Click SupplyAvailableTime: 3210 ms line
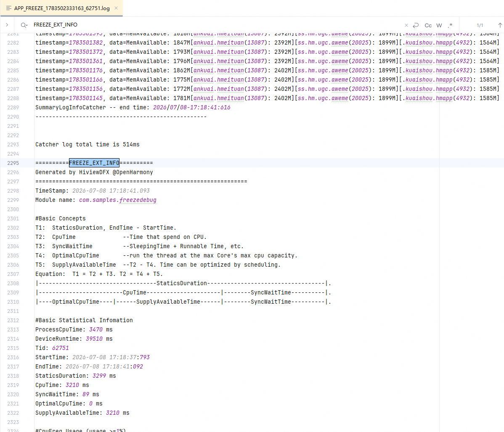The height and width of the screenshot is (432, 504). tap(82, 413)
